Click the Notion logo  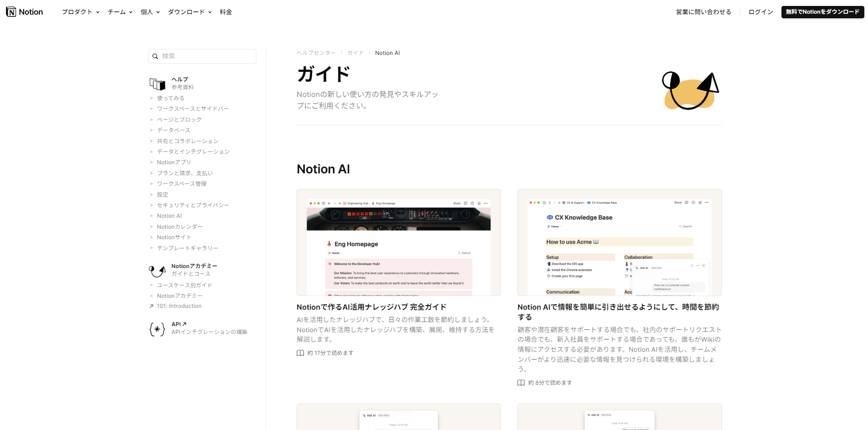click(x=24, y=11)
